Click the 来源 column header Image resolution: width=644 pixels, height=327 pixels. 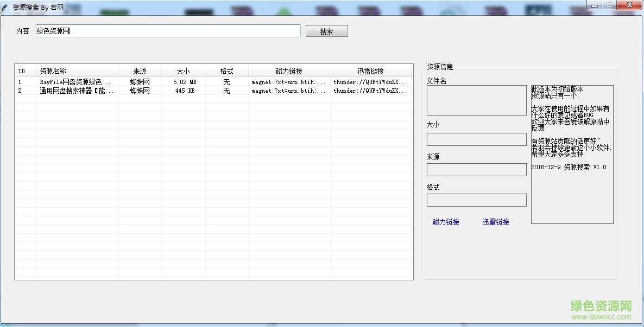click(x=140, y=71)
